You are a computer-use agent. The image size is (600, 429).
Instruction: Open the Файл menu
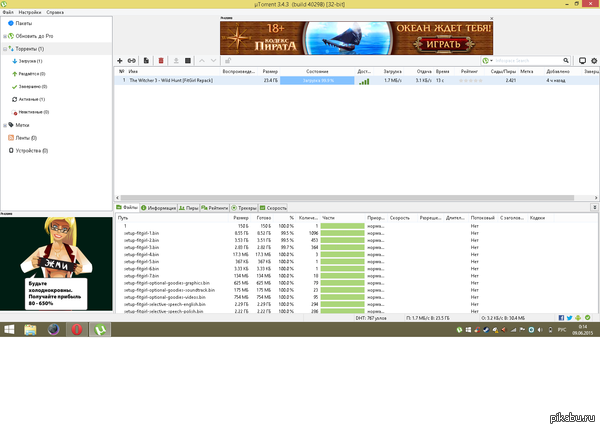click(8, 12)
